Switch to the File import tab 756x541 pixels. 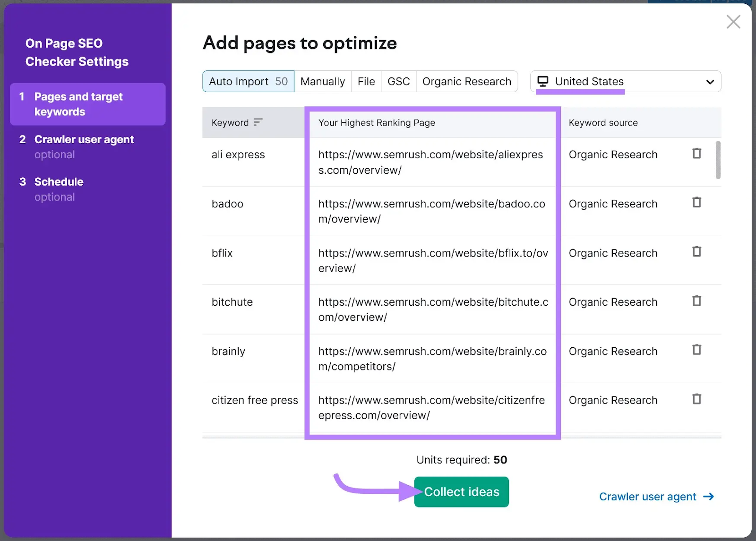coord(366,81)
